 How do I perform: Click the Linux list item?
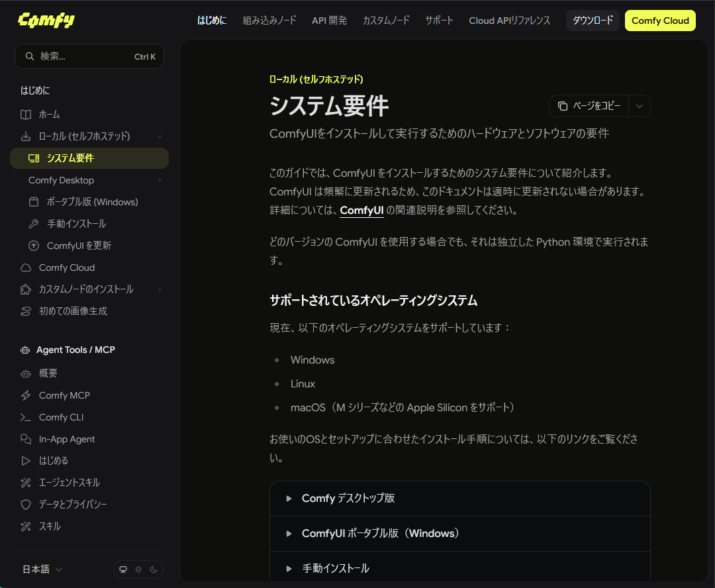[x=303, y=383]
